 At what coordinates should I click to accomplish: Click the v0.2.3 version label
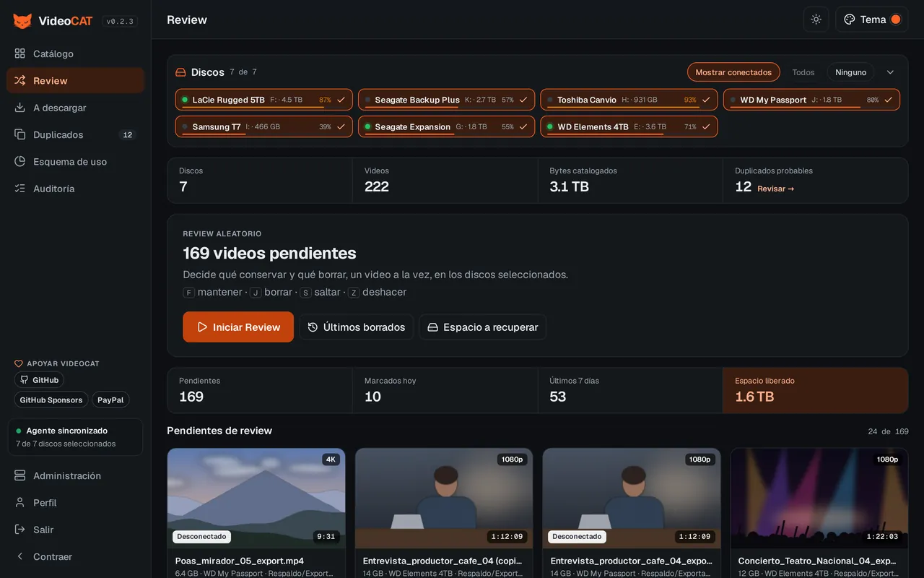point(120,22)
